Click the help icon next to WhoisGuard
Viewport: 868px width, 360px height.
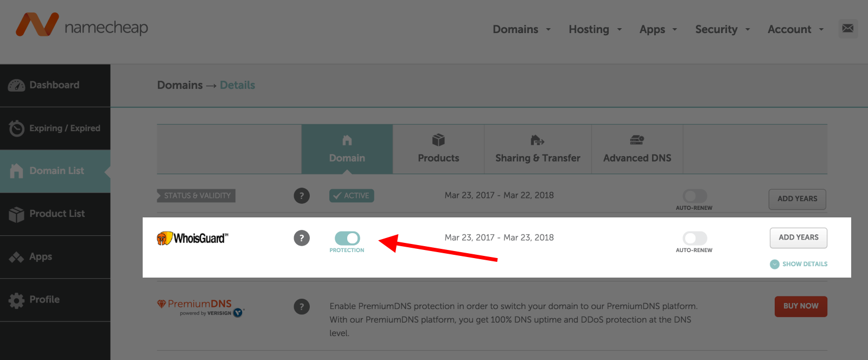coord(302,238)
